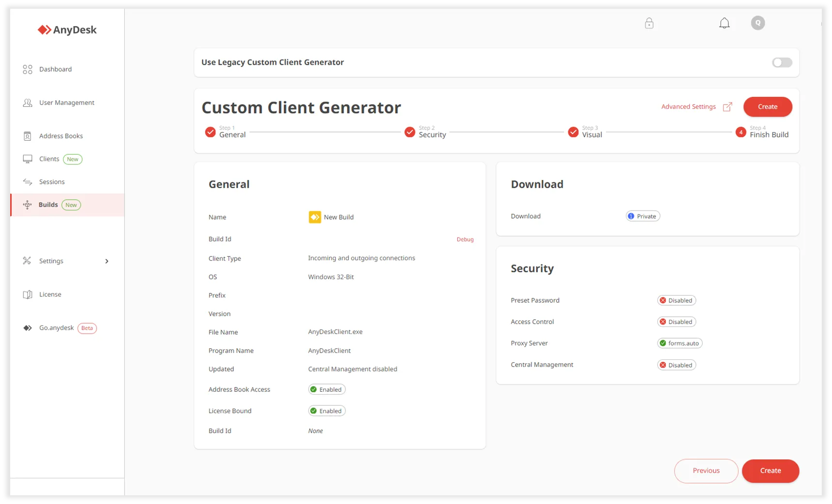Click the Dashboard sidebar icon
This screenshot has height=504, width=832.
[x=28, y=70]
